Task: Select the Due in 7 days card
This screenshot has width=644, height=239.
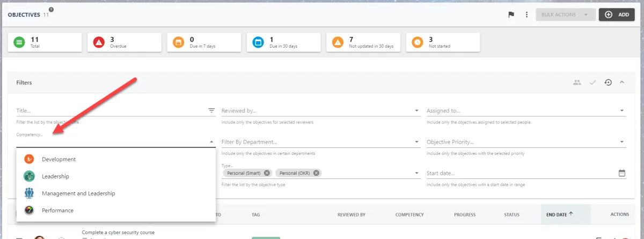Action: pyautogui.click(x=204, y=42)
